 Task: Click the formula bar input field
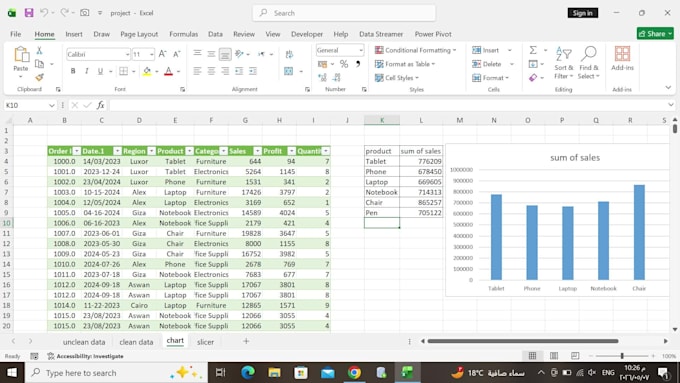click(x=389, y=105)
